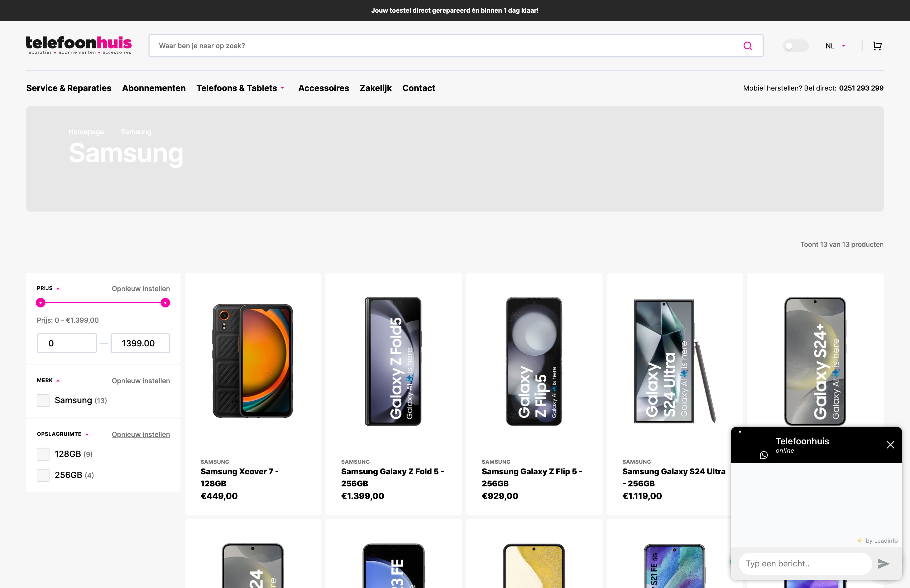Open the Homepage breadcrumb link
This screenshot has width=910, height=588.
[x=86, y=132]
